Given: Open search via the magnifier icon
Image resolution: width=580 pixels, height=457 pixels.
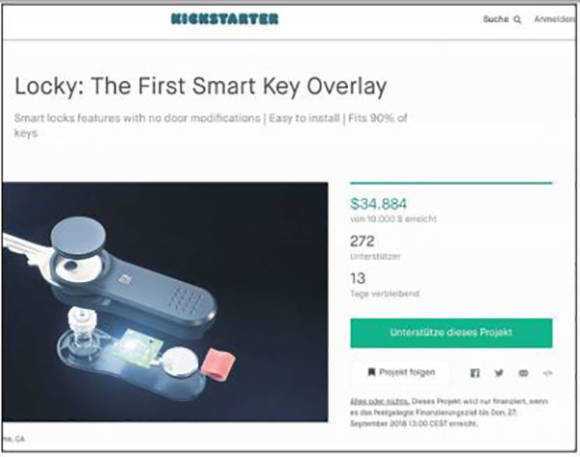Looking at the screenshot, I should 517,20.
